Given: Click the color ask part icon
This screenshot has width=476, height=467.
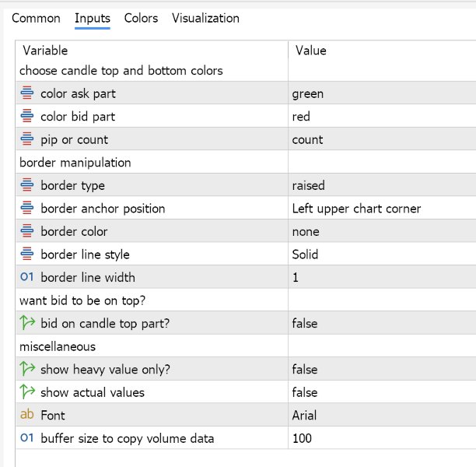Looking at the screenshot, I should click(x=27, y=93).
